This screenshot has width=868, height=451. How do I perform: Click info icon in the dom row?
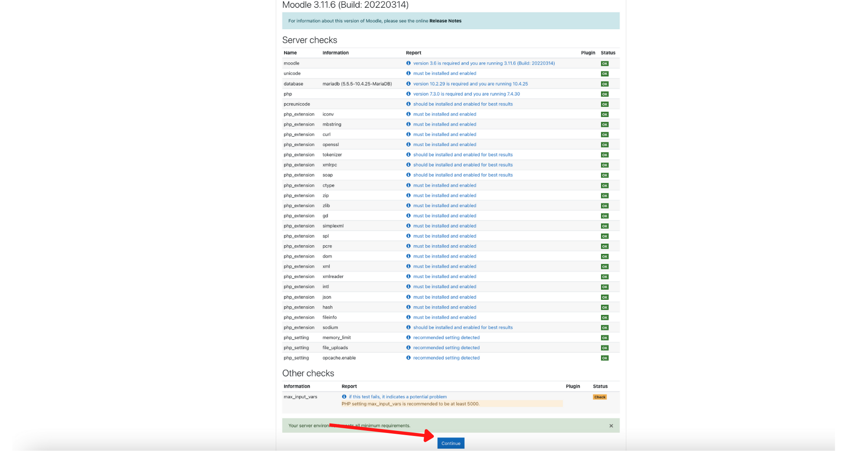[x=408, y=256]
